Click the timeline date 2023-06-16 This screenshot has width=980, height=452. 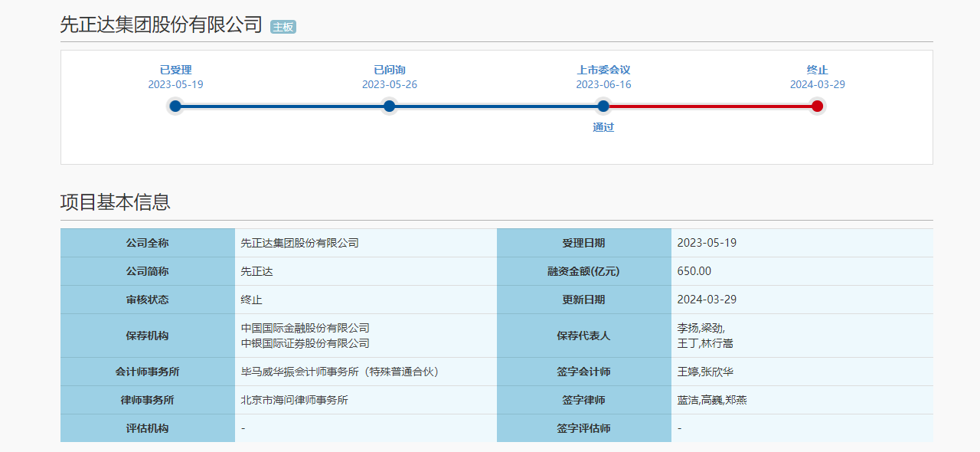[x=603, y=84]
